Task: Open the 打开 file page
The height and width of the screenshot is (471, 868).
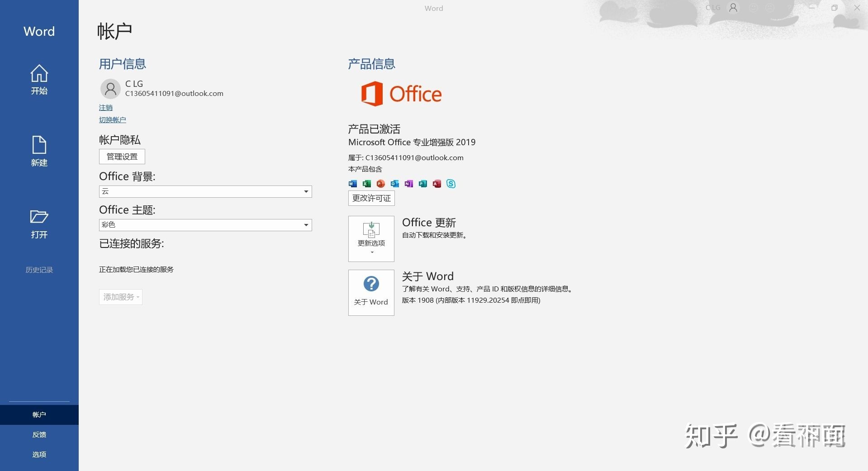Action: click(39, 224)
